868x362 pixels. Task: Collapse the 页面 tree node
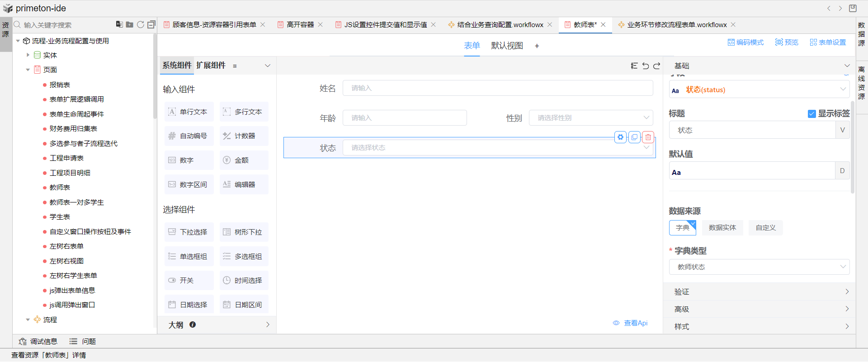click(x=28, y=70)
